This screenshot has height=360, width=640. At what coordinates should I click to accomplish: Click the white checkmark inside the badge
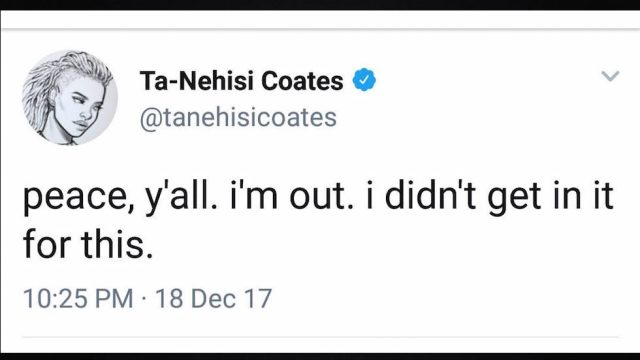coord(364,80)
